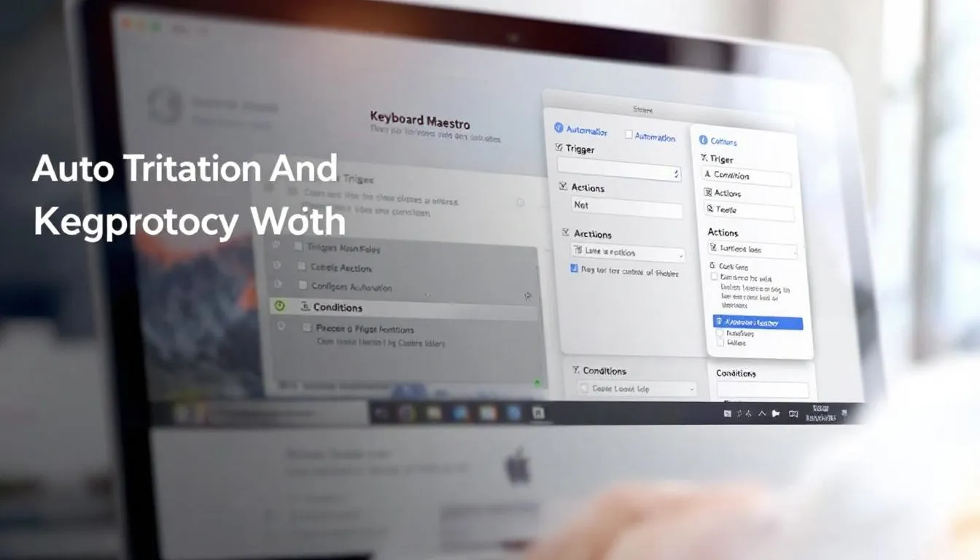This screenshot has height=560, width=980.
Task: Click the green circle icon beside Conditions
Action: 279,307
